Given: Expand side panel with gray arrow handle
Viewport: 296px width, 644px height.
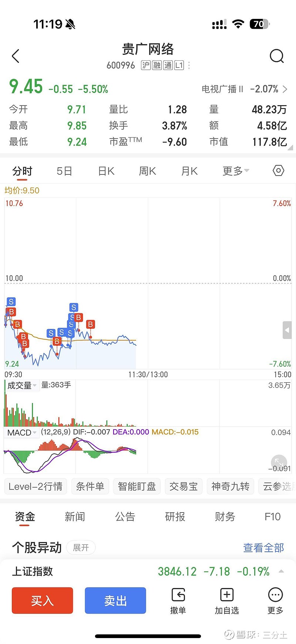Looking at the screenshot, I should click(x=287, y=330).
